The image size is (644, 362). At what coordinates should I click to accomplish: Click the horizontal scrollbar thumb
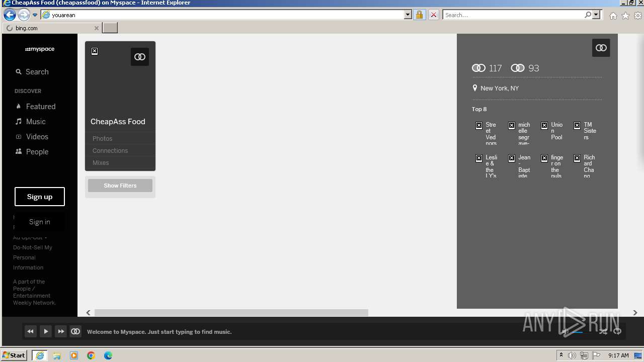231,313
